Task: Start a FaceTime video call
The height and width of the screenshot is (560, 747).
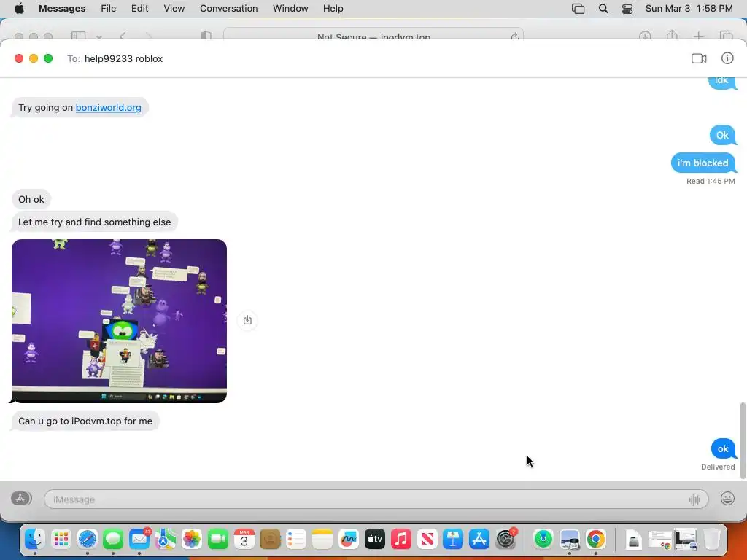Action: point(698,58)
